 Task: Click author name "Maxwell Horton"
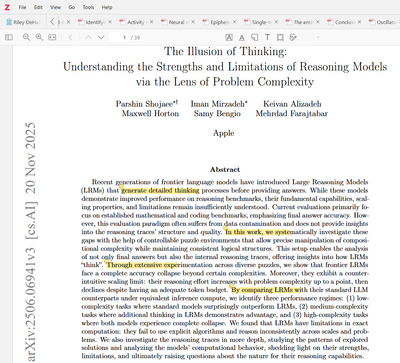point(150,114)
